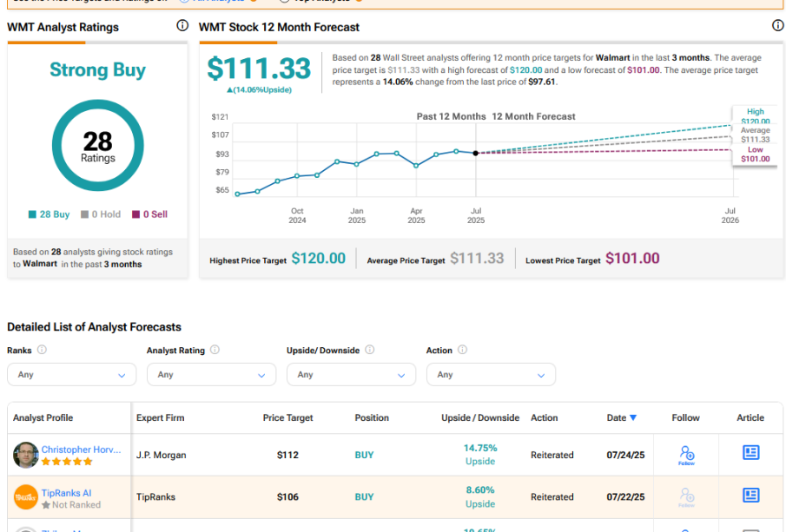Click the large $111.33 forecast price

click(259, 69)
